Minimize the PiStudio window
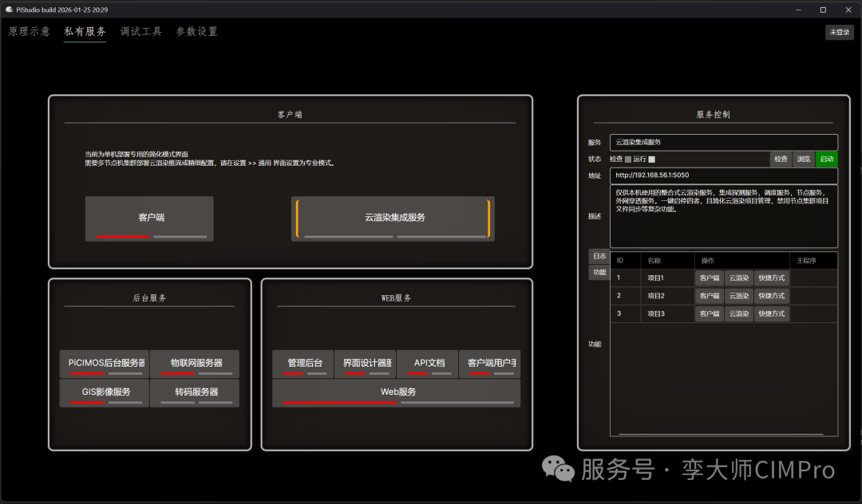This screenshot has width=862, height=504. point(798,10)
